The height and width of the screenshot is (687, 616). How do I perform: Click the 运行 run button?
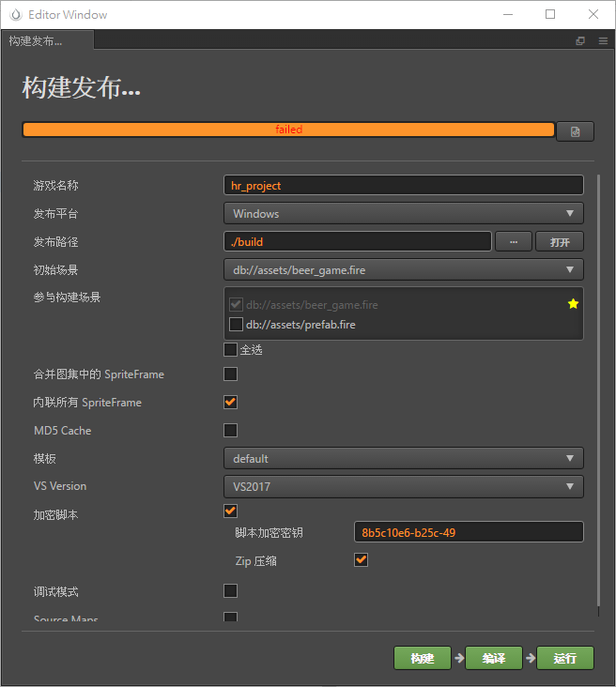[565, 658]
